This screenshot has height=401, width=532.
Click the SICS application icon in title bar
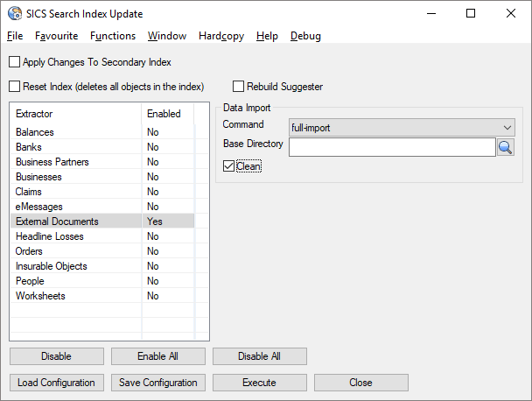coord(15,14)
